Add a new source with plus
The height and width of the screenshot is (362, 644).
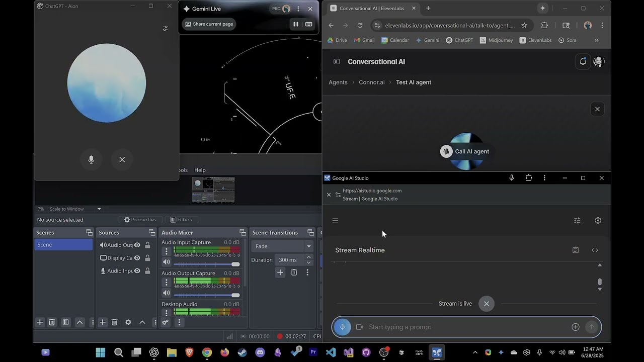103,322
